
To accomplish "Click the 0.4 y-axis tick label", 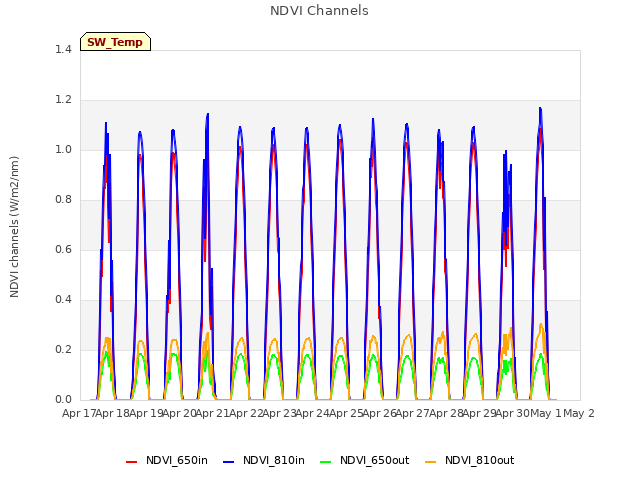I will 63,300.
